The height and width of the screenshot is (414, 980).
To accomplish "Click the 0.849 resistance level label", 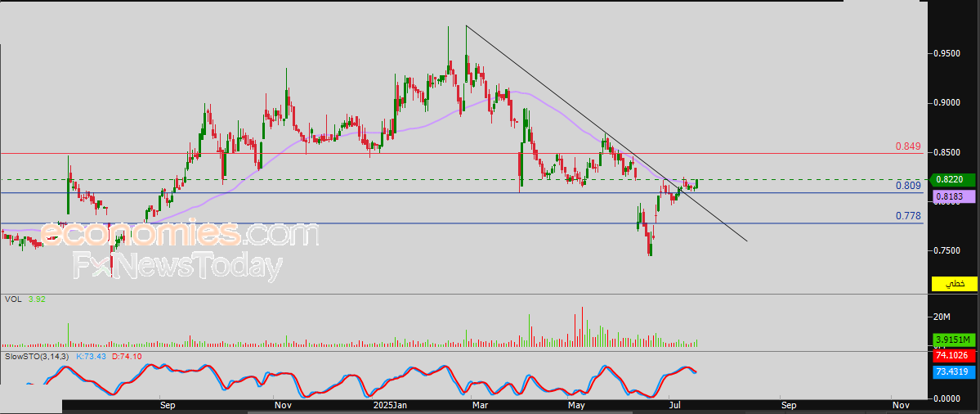I will 908,146.
